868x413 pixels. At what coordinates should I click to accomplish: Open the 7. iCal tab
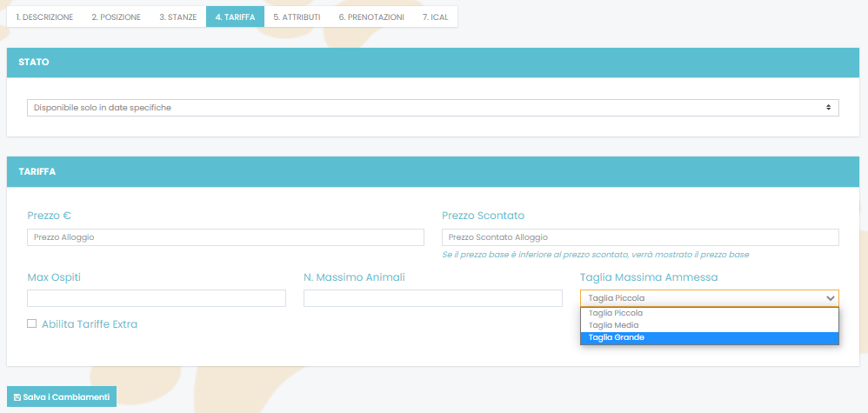point(435,17)
